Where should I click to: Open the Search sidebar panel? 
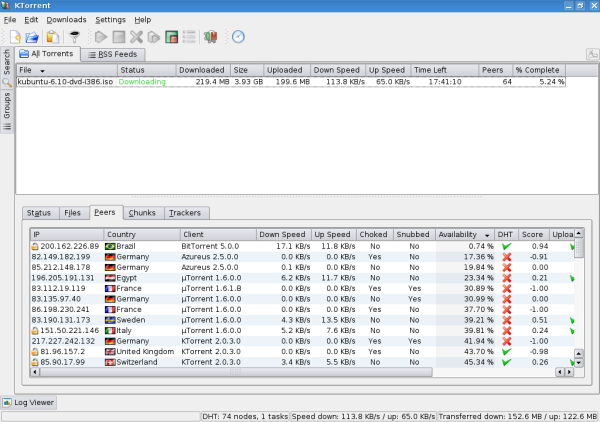(7, 67)
